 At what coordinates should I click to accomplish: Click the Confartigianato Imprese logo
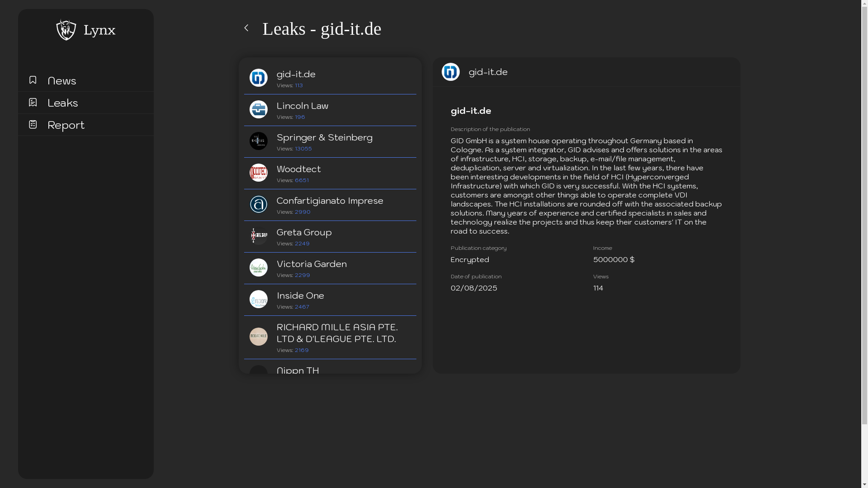(259, 204)
